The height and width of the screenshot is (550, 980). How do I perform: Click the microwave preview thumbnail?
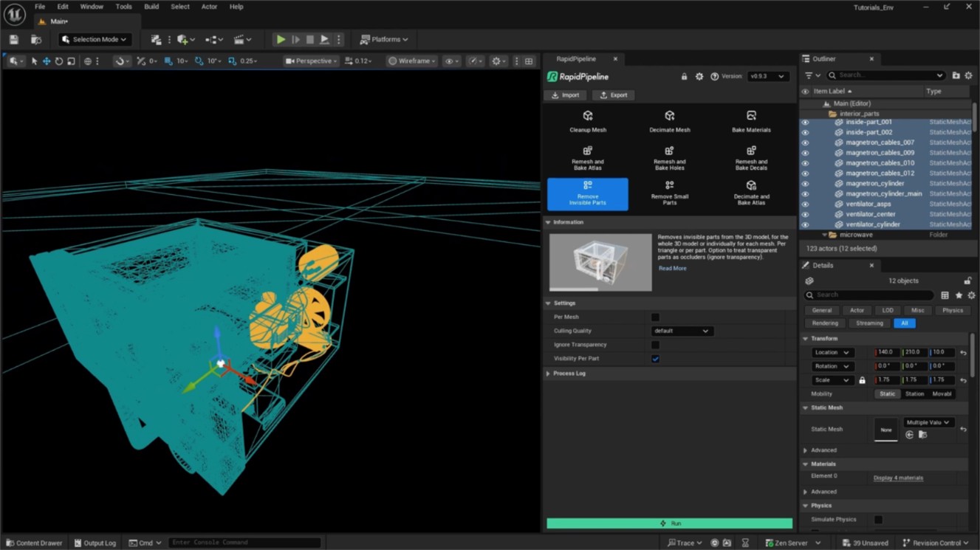pyautogui.click(x=600, y=262)
